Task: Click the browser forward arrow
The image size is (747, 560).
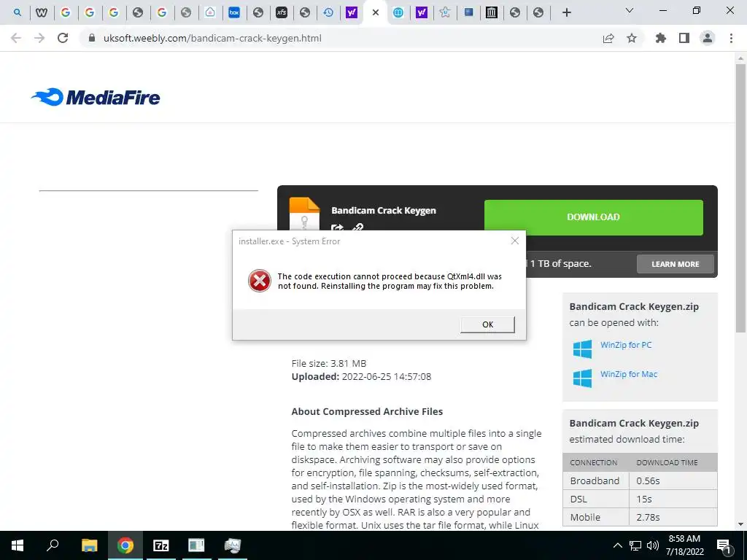Action: (39, 38)
